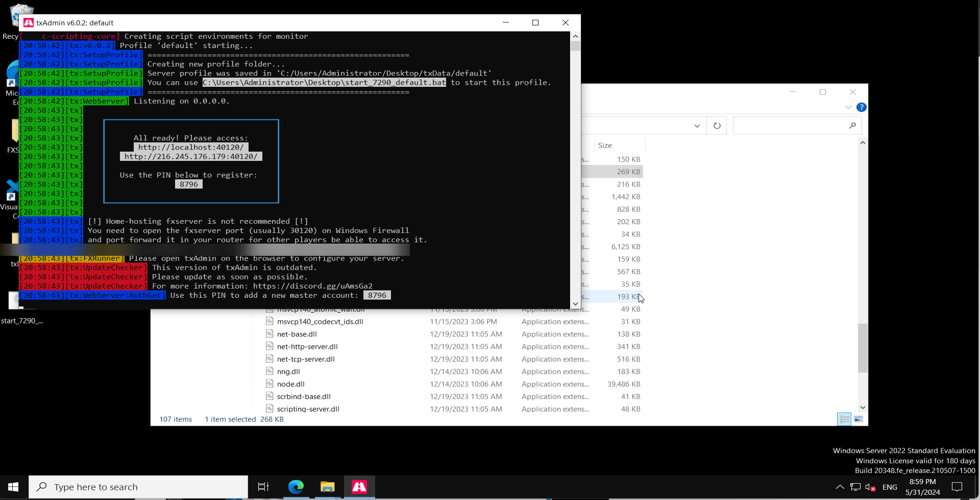This screenshot has height=500, width=980.
Task: Click '1 item selected' in status bar
Action: tap(231, 419)
